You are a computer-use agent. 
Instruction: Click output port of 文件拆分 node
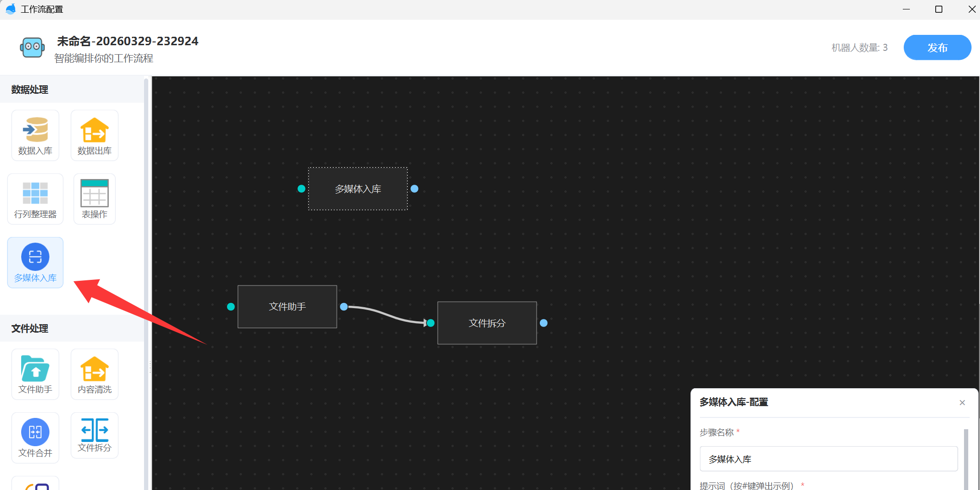(544, 323)
